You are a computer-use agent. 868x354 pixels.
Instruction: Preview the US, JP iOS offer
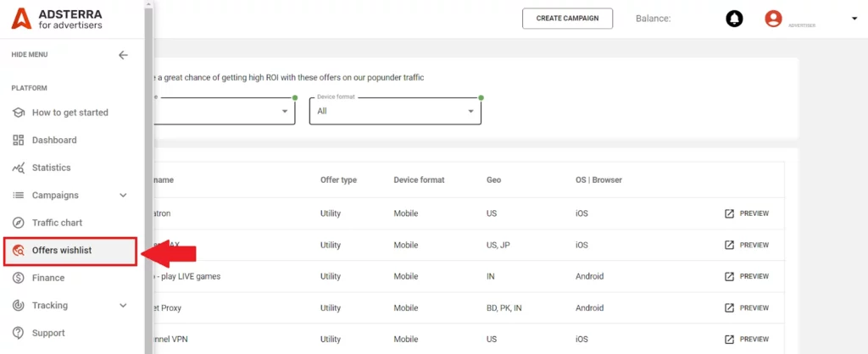[x=747, y=245]
